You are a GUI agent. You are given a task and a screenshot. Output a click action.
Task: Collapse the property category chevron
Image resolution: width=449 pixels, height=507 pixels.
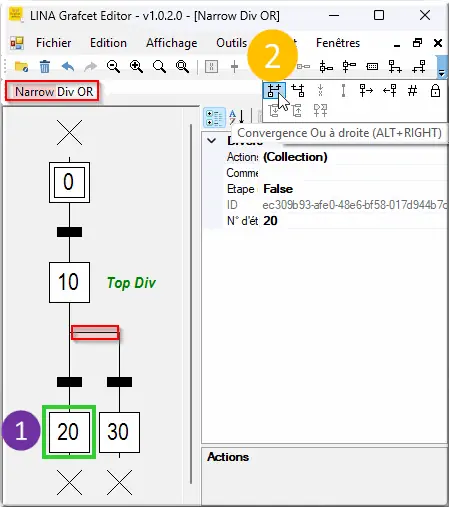(x=212, y=140)
